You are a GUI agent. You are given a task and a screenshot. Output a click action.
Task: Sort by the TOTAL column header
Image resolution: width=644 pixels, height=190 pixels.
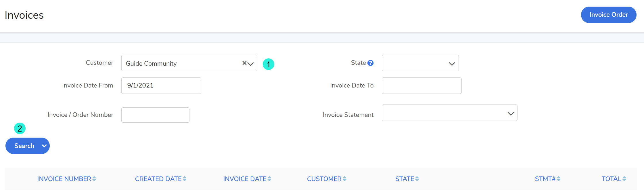(x=611, y=179)
